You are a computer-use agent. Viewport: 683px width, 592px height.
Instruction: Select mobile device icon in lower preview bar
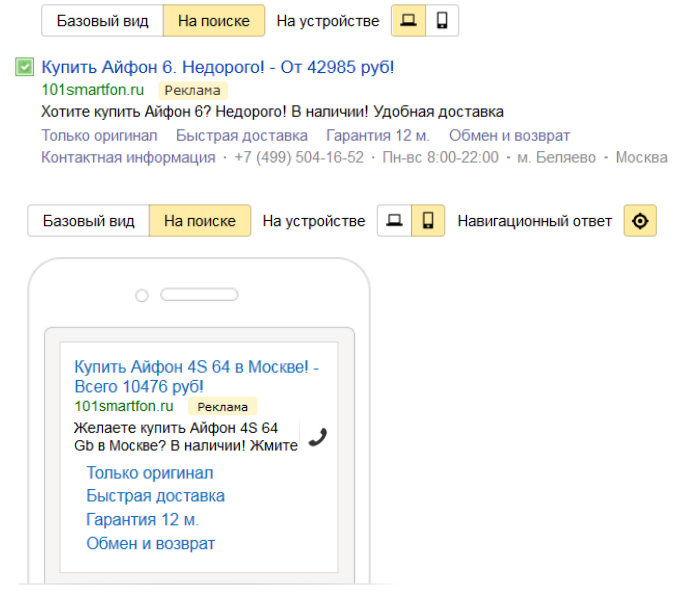[428, 221]
